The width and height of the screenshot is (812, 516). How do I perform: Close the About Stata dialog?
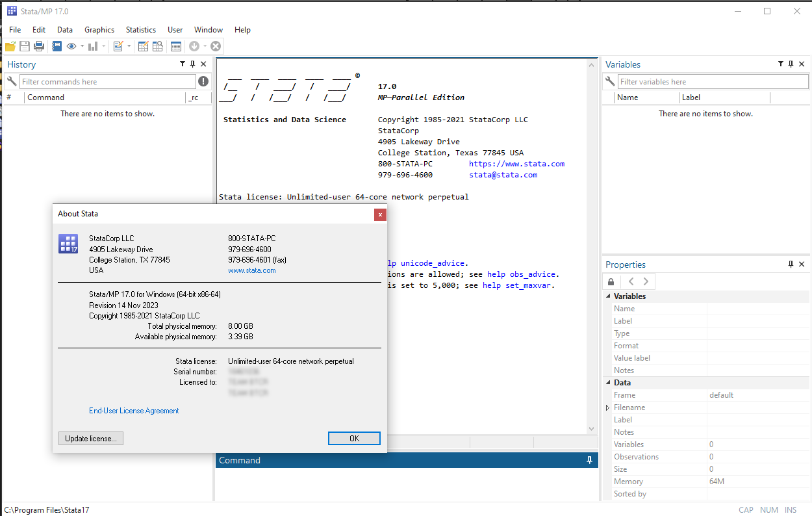click(x=380, y=214)
